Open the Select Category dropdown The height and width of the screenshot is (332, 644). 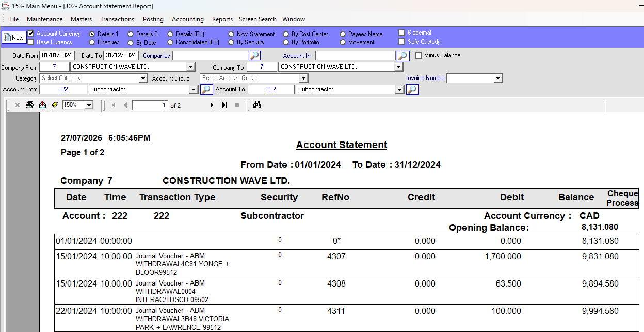point(143,78)
